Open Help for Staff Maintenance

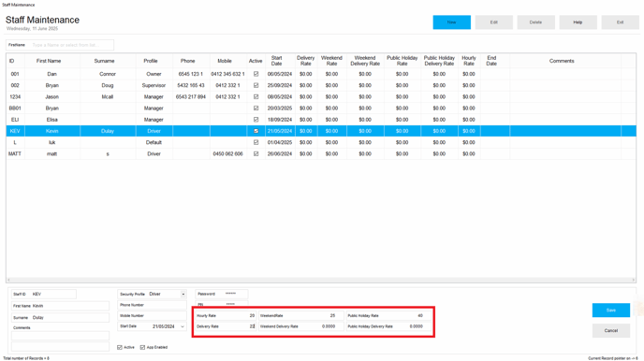coord(578,22)
